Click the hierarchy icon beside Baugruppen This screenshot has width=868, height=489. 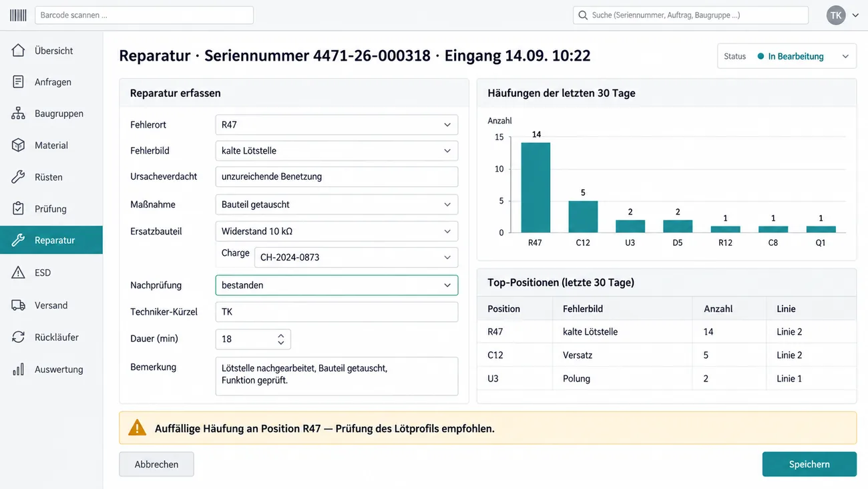click(18, 114)
